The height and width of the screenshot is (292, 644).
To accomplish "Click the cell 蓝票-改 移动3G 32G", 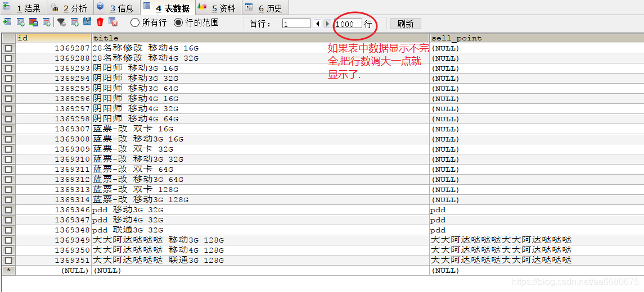I will click(260, 159).
